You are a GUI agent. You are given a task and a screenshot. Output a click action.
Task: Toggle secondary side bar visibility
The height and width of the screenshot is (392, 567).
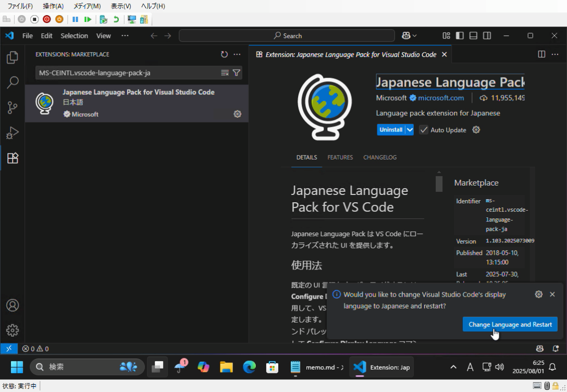pos(487,35)
